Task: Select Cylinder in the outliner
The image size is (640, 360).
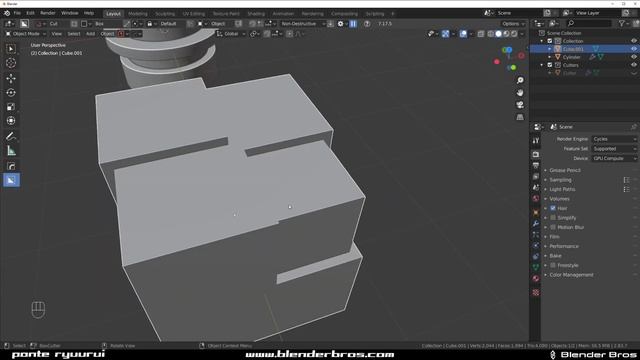Action: 571,57
